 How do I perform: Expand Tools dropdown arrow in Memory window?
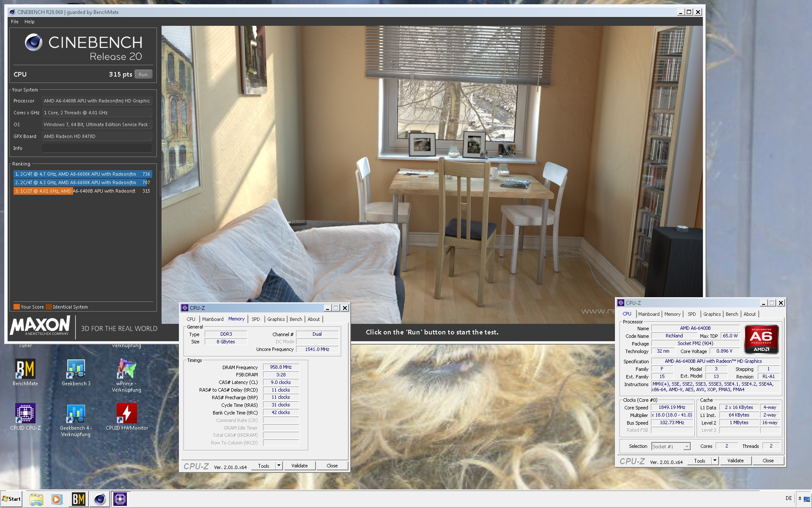279,466
